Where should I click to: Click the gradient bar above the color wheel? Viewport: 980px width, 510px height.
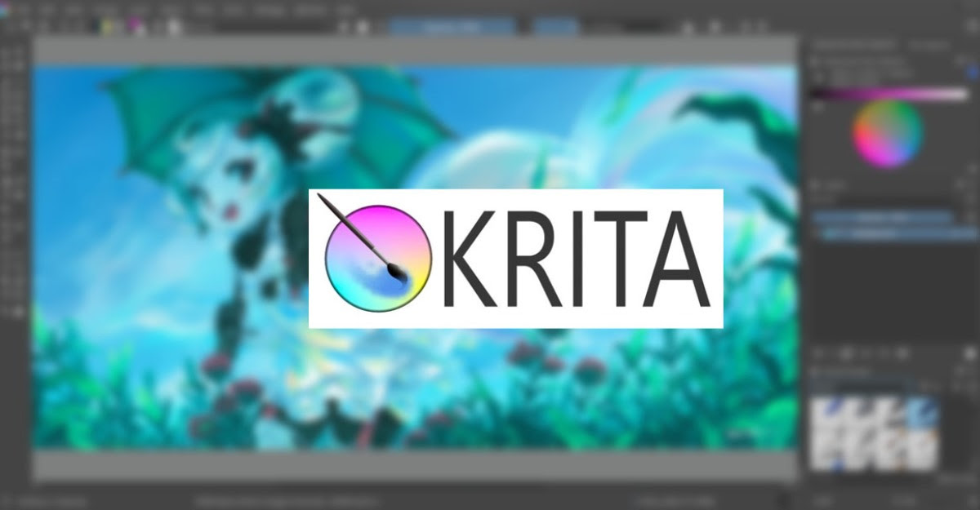(x=889, y=95)
